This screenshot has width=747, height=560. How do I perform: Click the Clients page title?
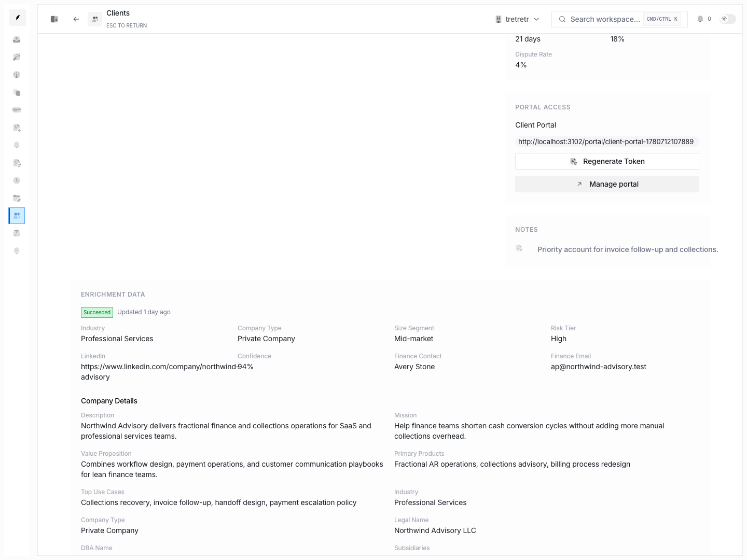tap(118, 13)
